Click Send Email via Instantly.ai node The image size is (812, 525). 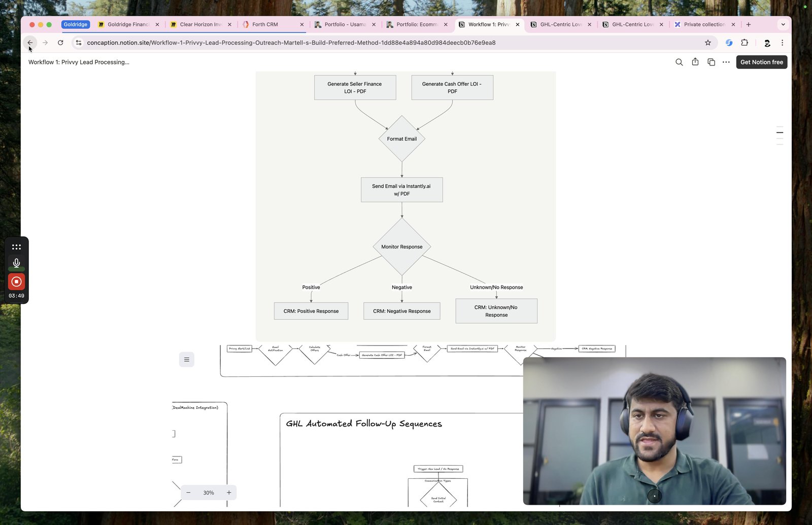pyautogui.click(x=402, y=190)
